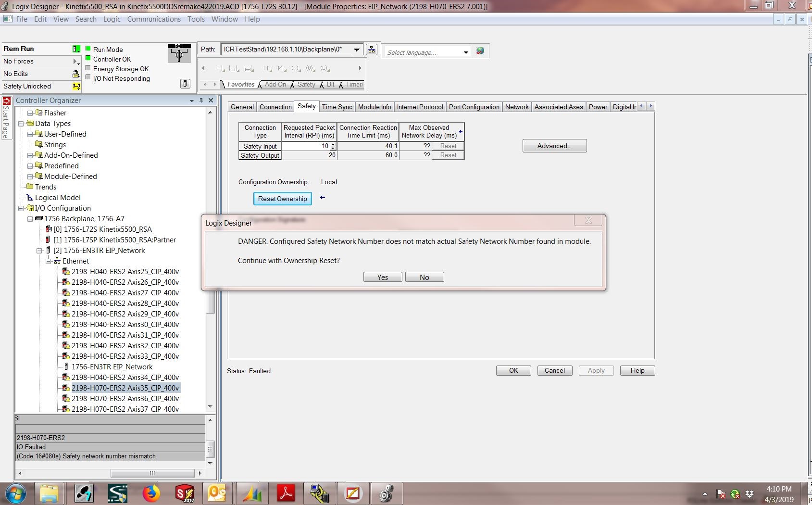
Task: Click the No Edits lock icon
Action: coord(76,74)
